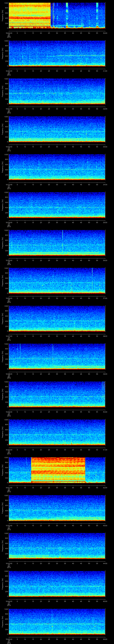The image size is (114, 644).
Task: Click the 18:42:00 start time label
Action: [x=9, y=525]
